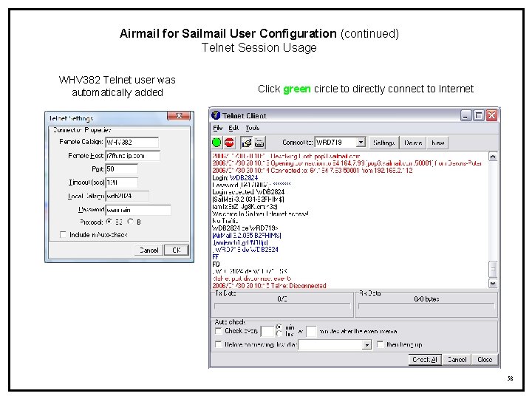Click the Close button at bottom right
532x399 pixels.
point(485,359)
